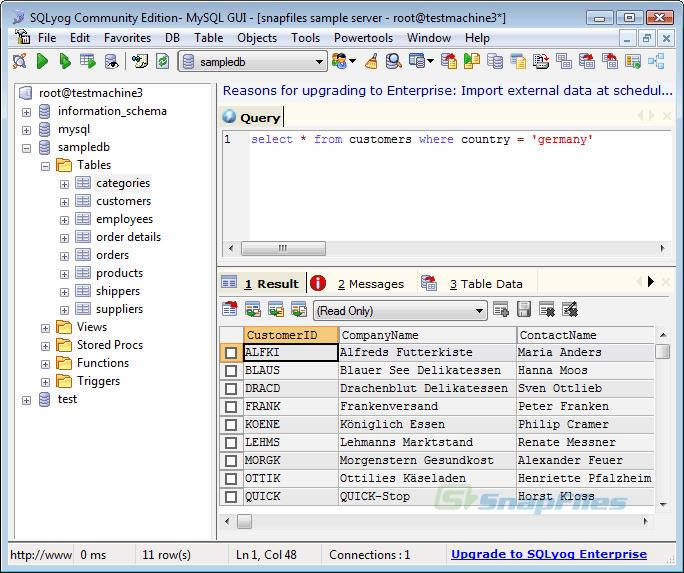Viewport: 684px width, 573px height.
Task: Click the database eye icon in the top toolbar
Action: pyautogui.click(x=112, y=61)
